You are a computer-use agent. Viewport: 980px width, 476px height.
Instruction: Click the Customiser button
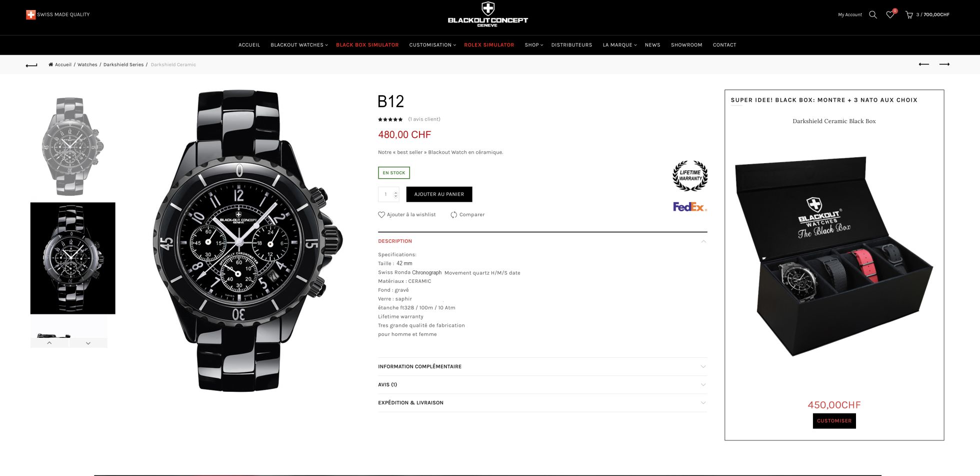click(834, 421)
